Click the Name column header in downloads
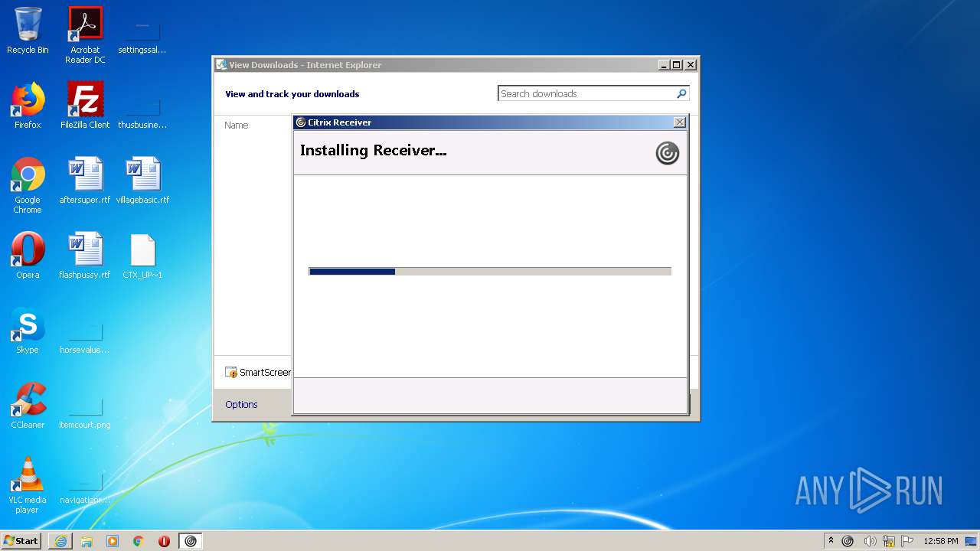The height and width of the screenshot is (551, 980). 237,125
